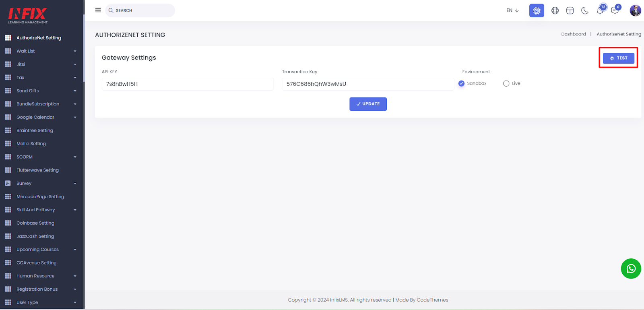The width and height of the screenshot is (644, 310).
Task: Open user profile avatar menu
Action: pyautogui.click(x=635, y=10)
